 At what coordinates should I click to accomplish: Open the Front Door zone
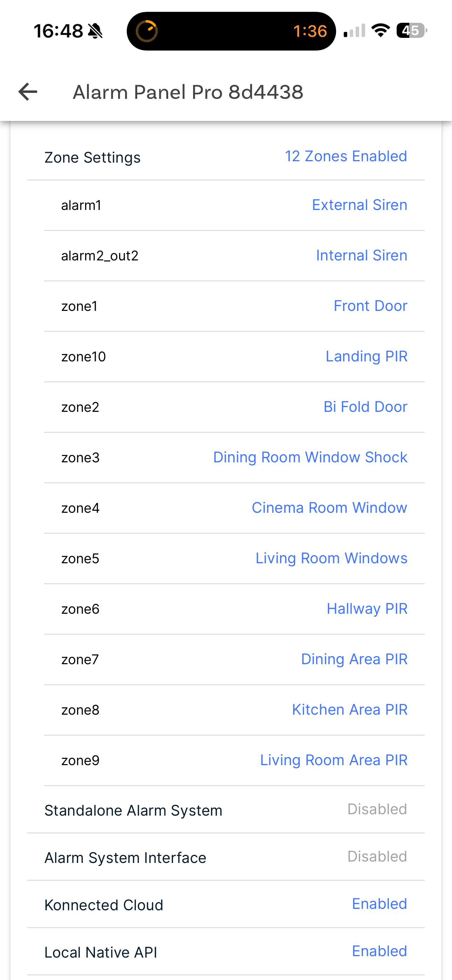370,306
